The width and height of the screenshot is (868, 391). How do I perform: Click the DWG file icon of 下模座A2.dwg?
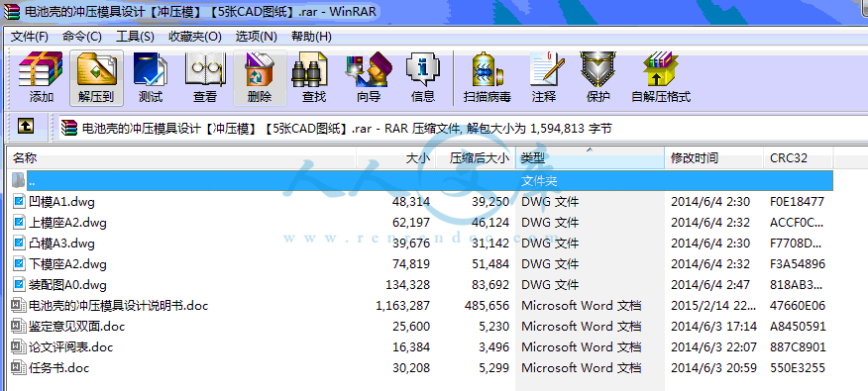pyautogui.click(x=20, y=263)
